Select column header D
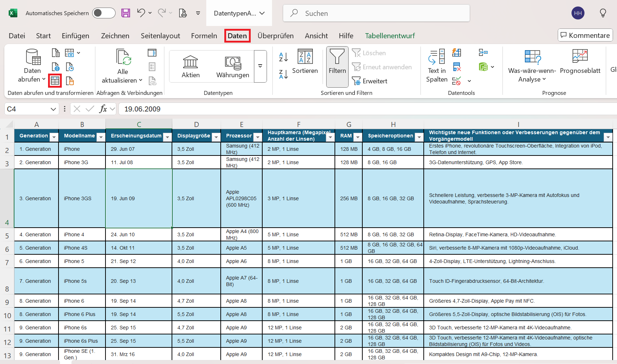 click(196, 124)
